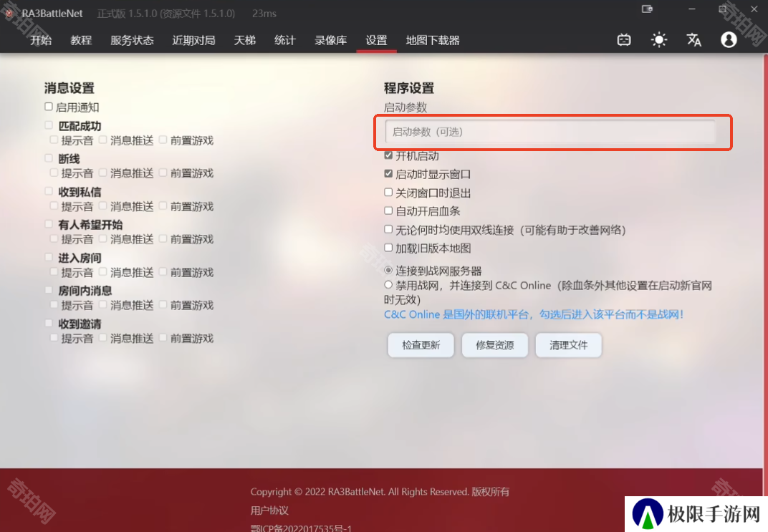This screenshot has width=768, height=532.
Task: Enable 提示音 under 有人希望开始
Action: click(54, 239)
